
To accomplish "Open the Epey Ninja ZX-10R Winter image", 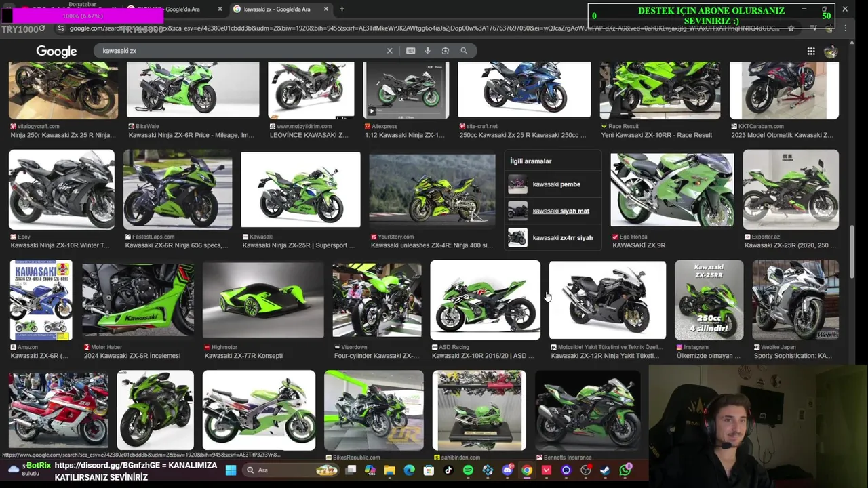I will [62, 189].
